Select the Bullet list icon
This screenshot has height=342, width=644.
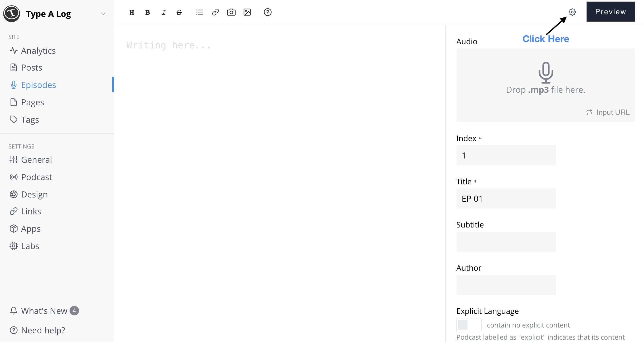click(199, 12)
